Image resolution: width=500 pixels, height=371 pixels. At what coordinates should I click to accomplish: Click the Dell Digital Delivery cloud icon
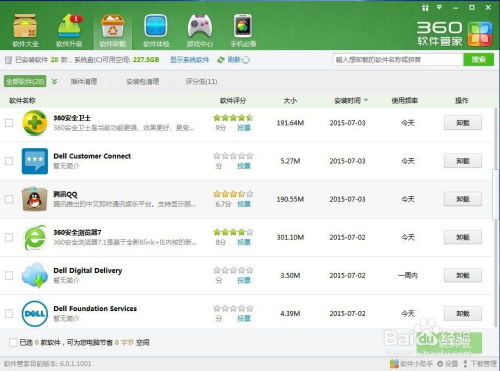click(35, 275)
